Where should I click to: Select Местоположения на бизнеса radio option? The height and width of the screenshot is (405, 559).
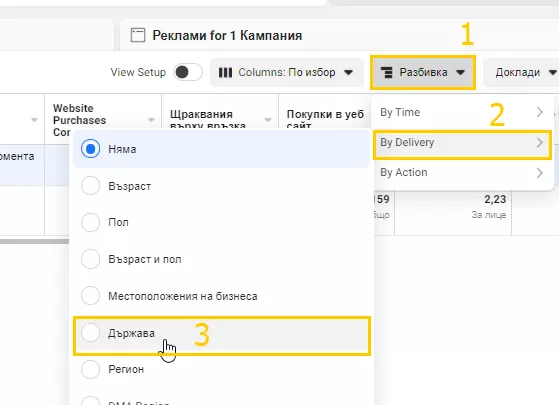point(91,296)
